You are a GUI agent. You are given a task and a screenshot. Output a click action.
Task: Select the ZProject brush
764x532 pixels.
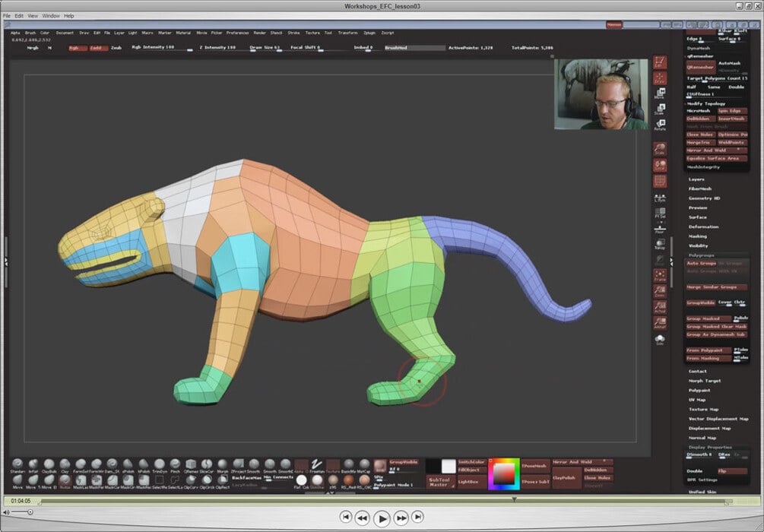[x=238, y=465]
